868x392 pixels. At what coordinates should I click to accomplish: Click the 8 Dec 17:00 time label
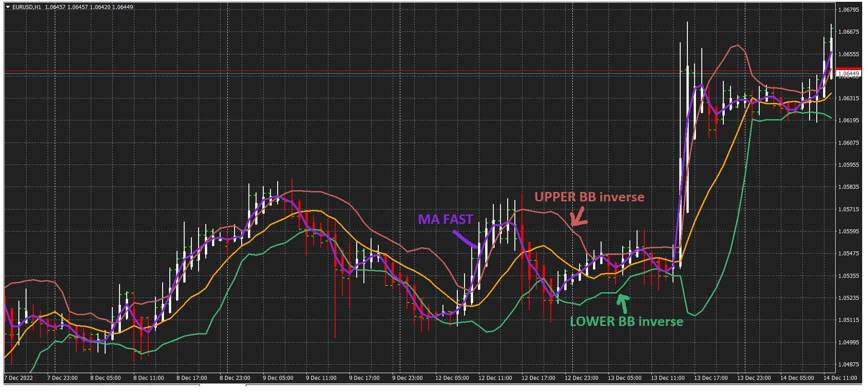pos(191,378)
